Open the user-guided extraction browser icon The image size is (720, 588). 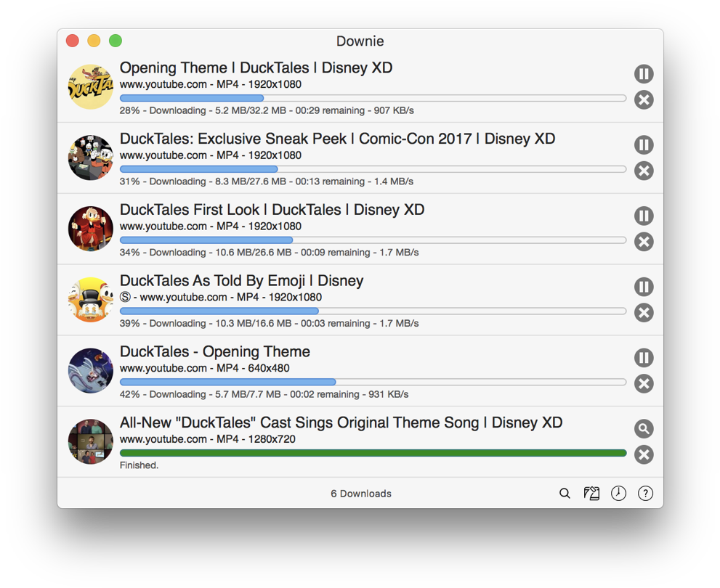[591, 494]
